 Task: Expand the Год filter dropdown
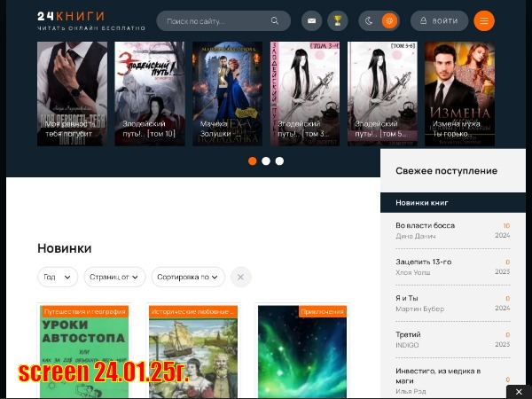pos(58,277)
